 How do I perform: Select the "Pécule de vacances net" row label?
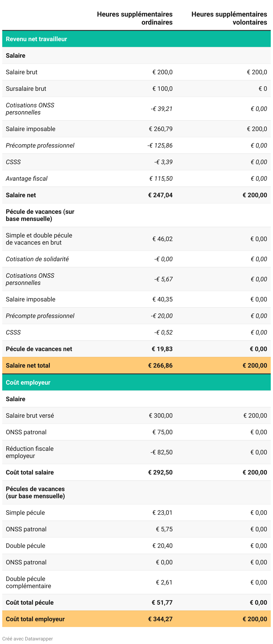(x=39, y=349)
